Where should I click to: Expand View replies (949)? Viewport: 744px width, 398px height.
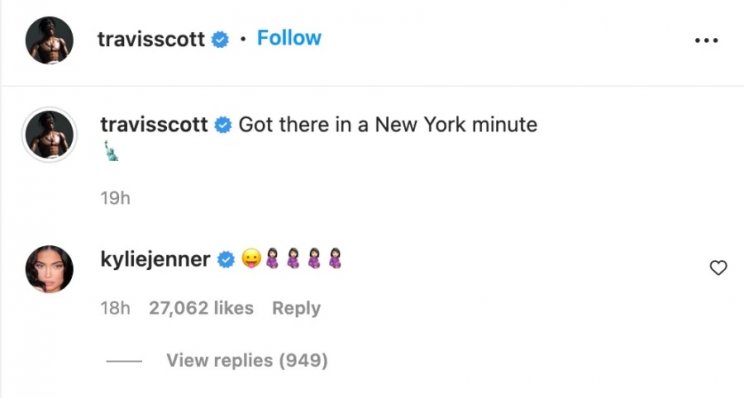point(247,361)
